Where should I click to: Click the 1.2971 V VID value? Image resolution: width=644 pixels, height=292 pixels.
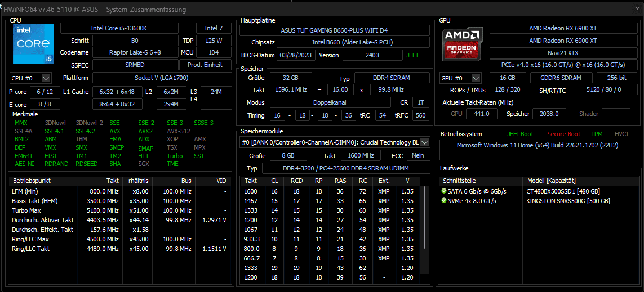click(215, 220)
